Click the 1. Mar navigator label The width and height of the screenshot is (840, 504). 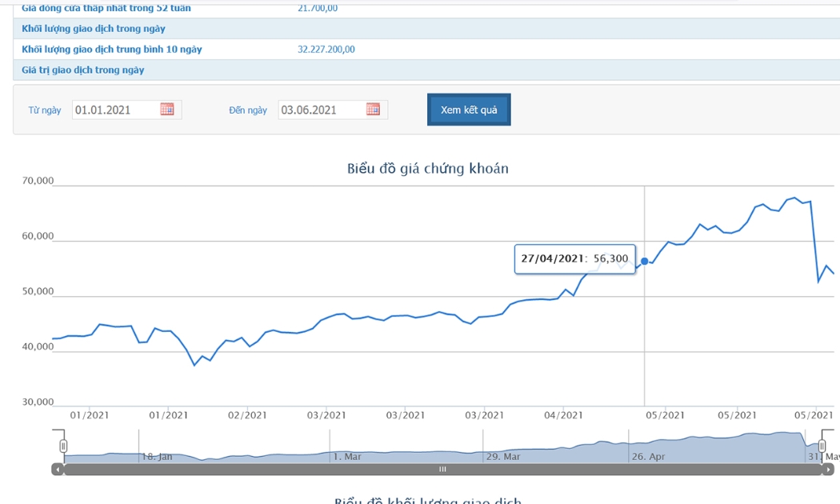347,456
